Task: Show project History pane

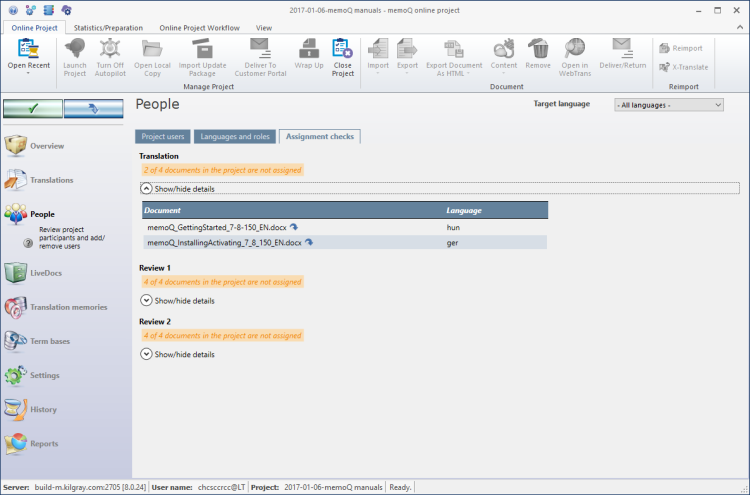Action: point(43,409)
